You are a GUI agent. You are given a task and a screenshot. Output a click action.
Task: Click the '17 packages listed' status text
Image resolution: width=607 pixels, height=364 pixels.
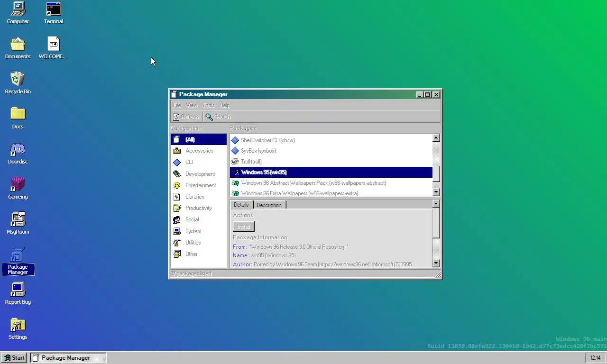191,273
